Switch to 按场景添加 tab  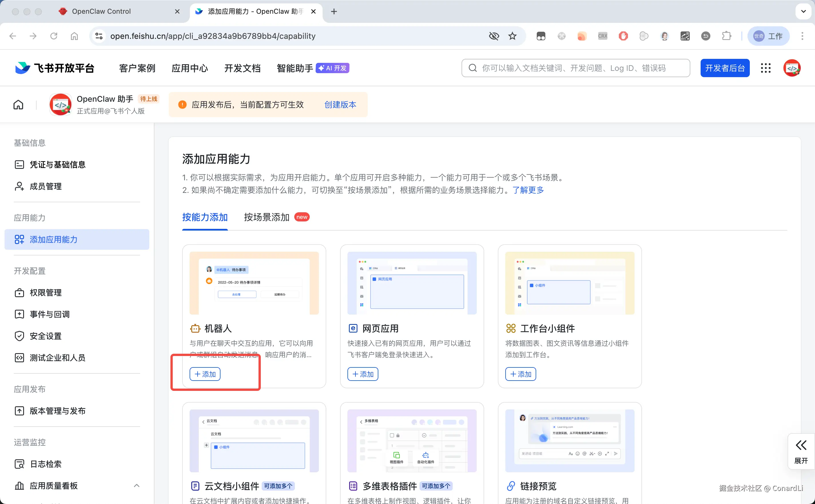pyautogui.click(x=267, y=217)
